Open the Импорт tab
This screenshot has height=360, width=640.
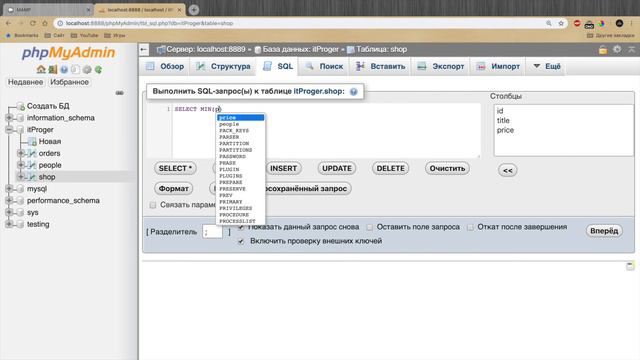click(x=498, y=67)
